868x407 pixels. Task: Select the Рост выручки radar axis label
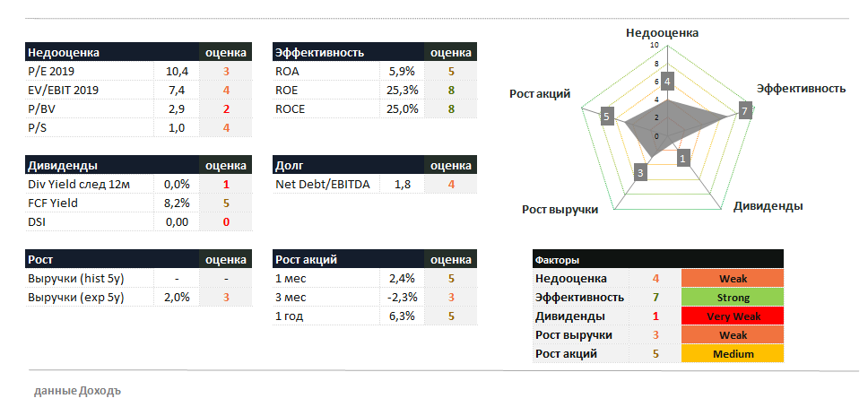[560, 210]
